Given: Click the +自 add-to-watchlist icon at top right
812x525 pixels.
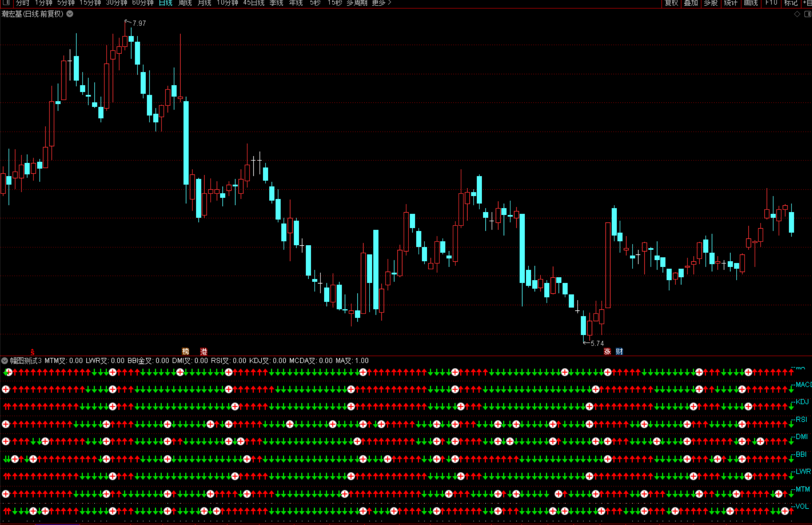Looking at the screenshot, I should (807, 3).
